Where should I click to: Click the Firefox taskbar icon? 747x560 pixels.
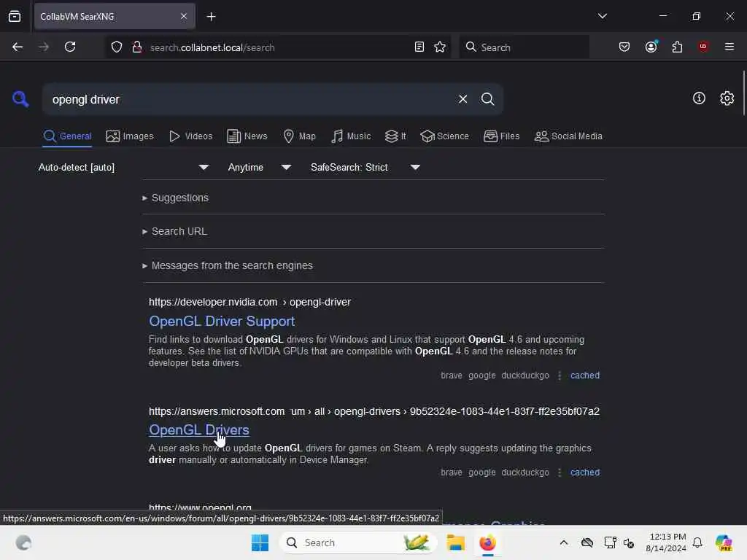point(487,542)
